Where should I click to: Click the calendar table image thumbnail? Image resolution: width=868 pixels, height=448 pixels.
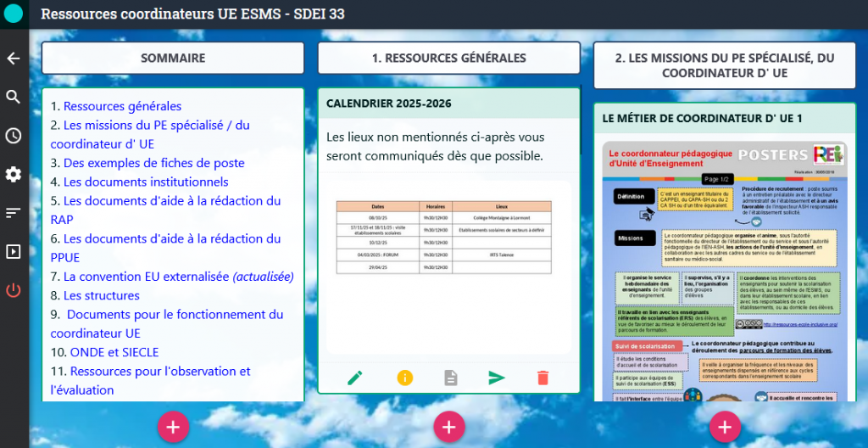(x=443, y=238)
